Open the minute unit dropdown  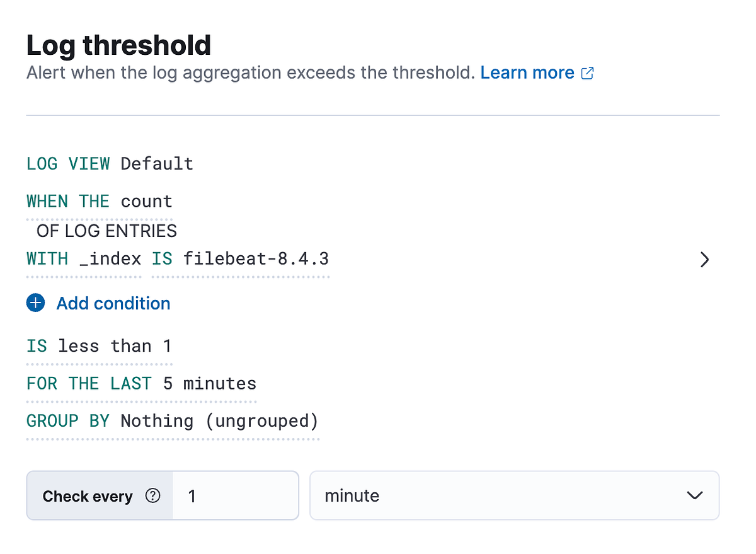(514, 495)
